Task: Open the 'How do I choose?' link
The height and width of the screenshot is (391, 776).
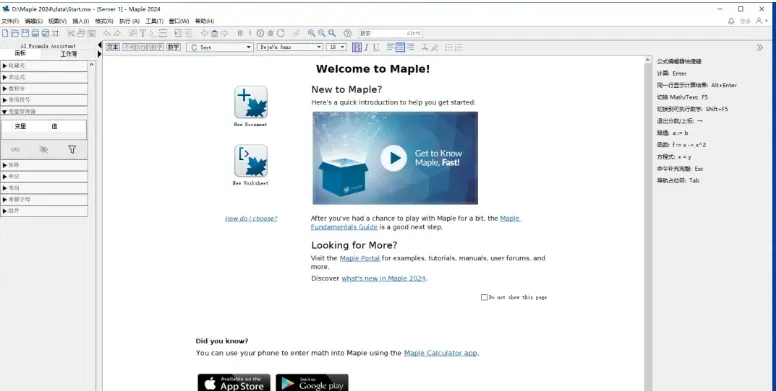Action: [x=251, y=218]
